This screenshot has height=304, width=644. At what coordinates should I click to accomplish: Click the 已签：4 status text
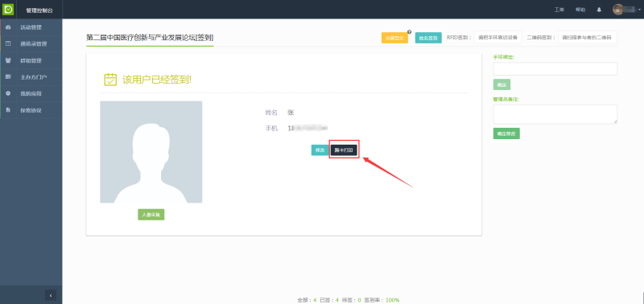tap(329, 300)
